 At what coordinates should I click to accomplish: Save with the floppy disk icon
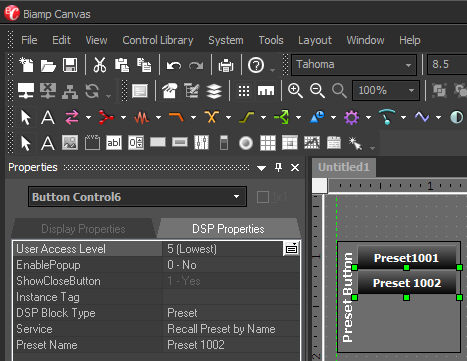(x=70, y=65)
